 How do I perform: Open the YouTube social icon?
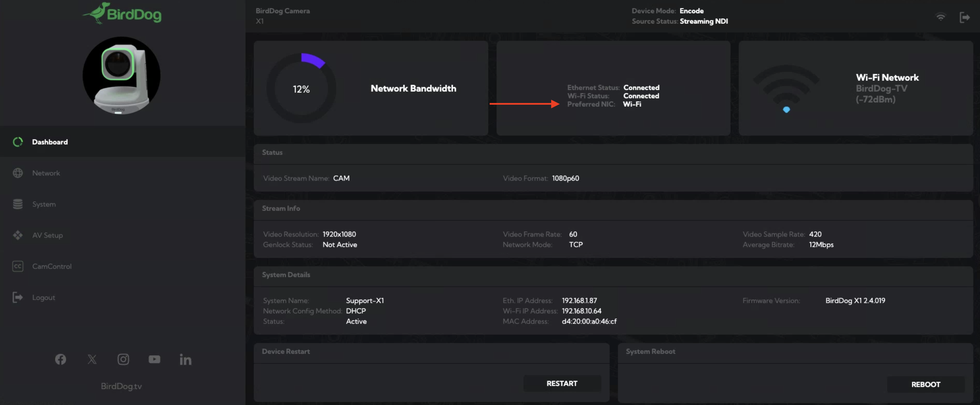(x=154, y=359)
